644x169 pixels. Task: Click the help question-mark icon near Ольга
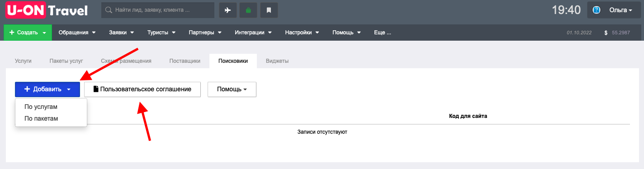(597, 10)
